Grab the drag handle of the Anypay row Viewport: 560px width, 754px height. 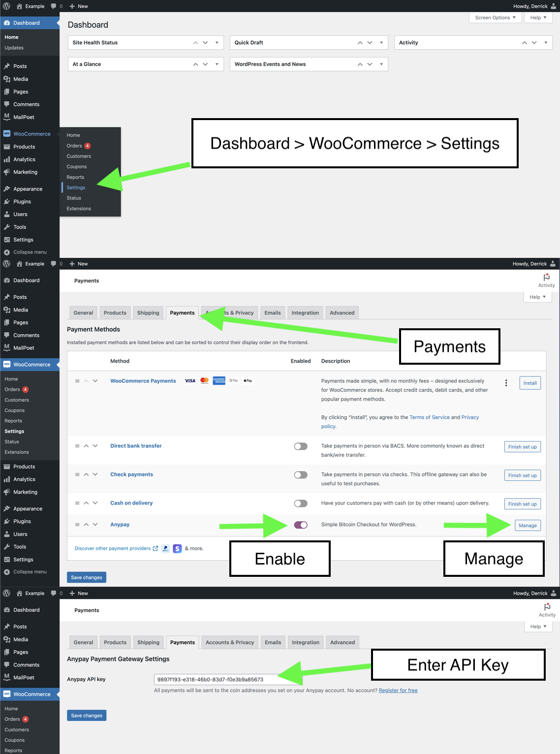pos(77,525)
